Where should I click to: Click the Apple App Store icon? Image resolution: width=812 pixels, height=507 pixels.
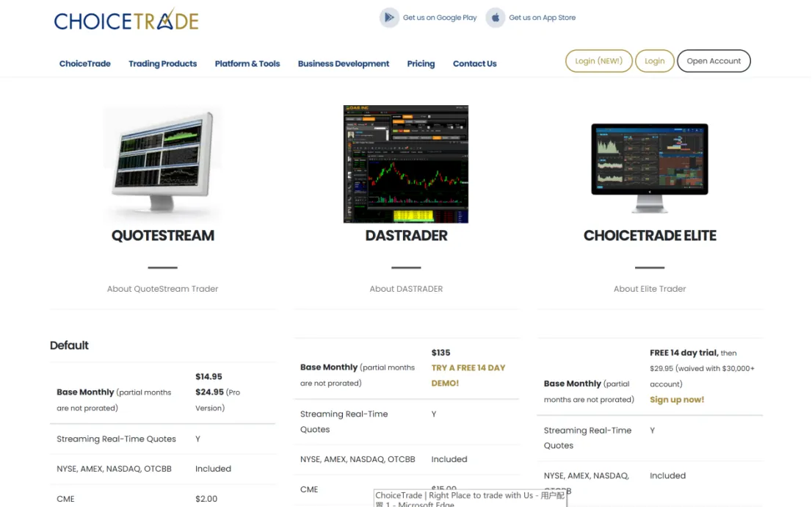pos(495,18)
